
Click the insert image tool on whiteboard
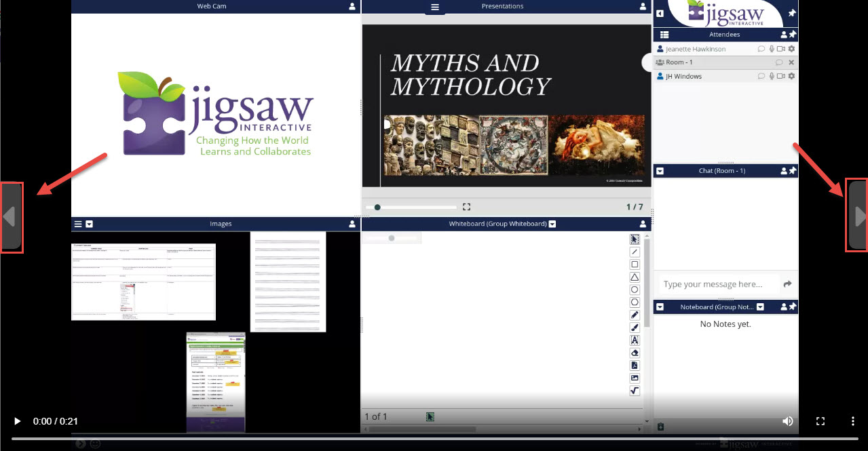tap(635, 378)
